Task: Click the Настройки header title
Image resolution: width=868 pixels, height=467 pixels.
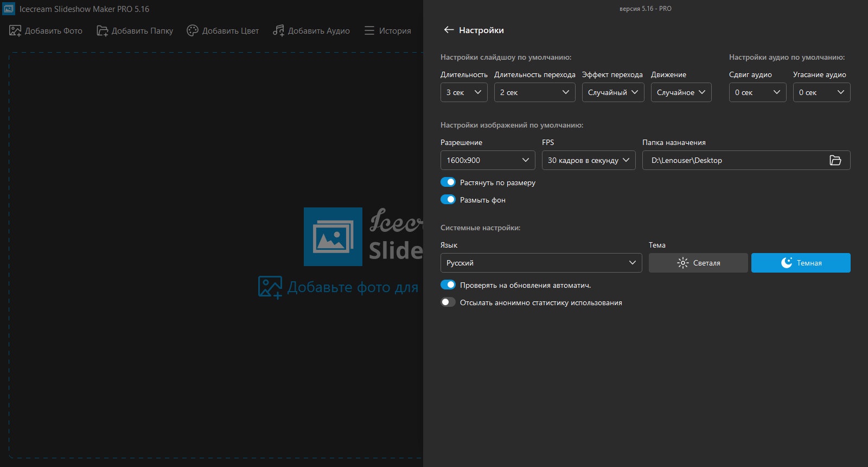Action: (481, 30)
